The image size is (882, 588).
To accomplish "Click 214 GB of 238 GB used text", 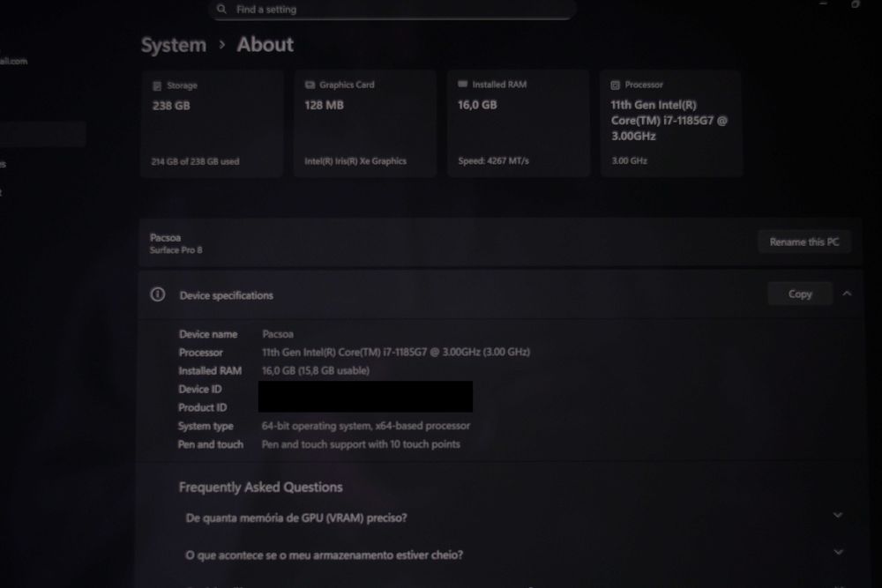I will pos(195,161).
